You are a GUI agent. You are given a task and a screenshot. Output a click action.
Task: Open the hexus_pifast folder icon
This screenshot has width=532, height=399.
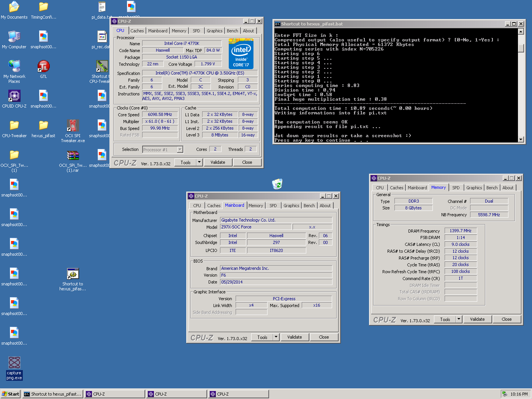[x=43, y=129]
